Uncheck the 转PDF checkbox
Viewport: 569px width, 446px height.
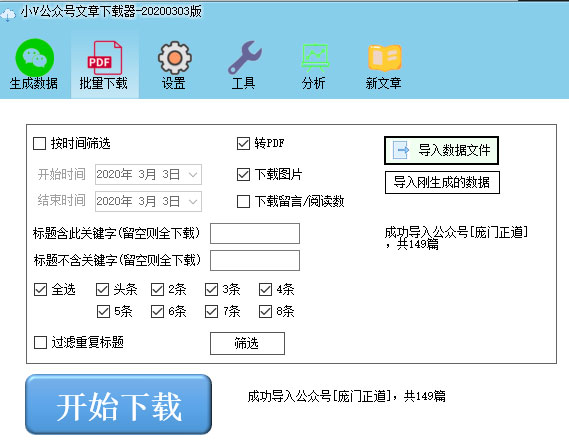tap(243, 143)
